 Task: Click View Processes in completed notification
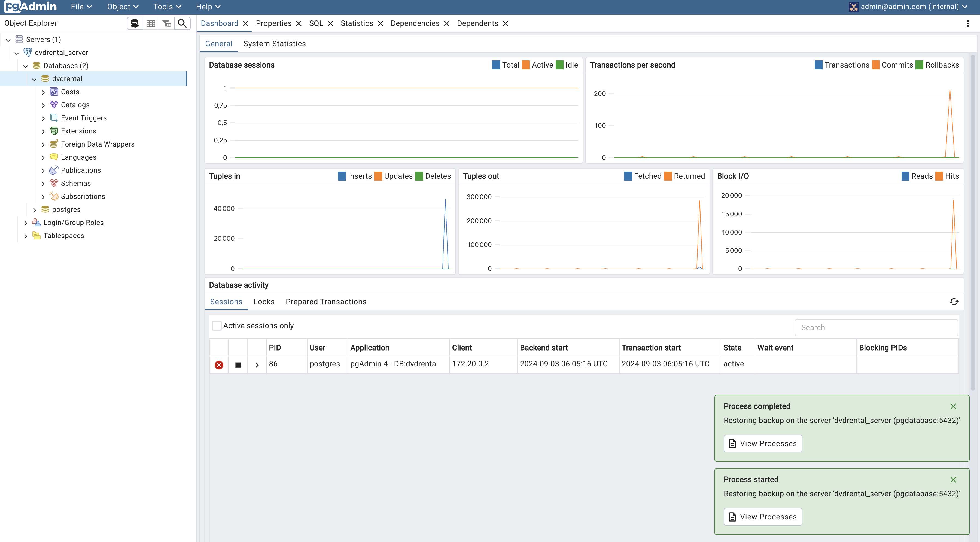[x=763, y=443]
